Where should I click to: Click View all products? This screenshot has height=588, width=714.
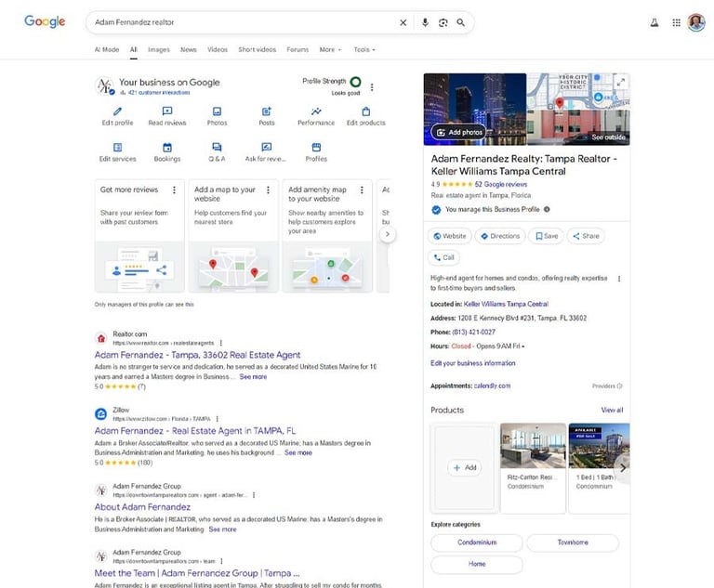click(x=612, y=410)
